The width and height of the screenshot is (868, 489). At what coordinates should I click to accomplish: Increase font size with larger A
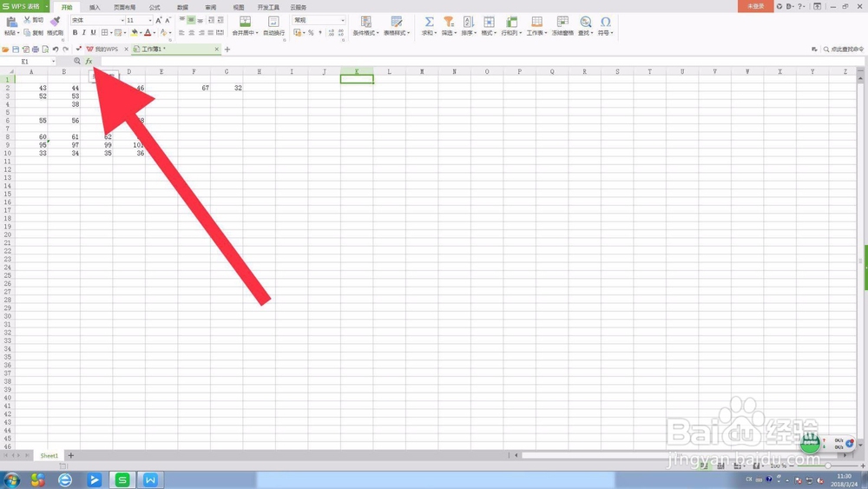click(159, 20)
